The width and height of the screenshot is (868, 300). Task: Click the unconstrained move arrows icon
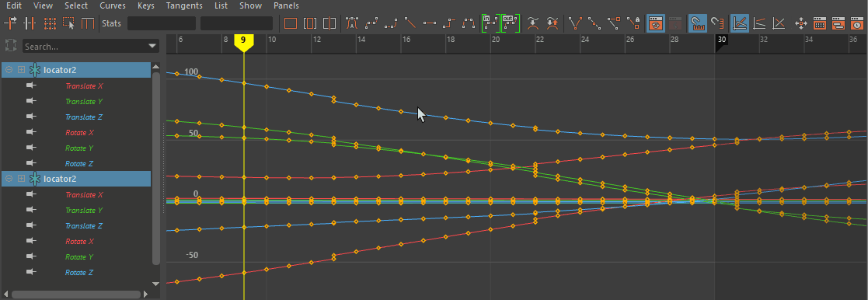click(800, 23)
